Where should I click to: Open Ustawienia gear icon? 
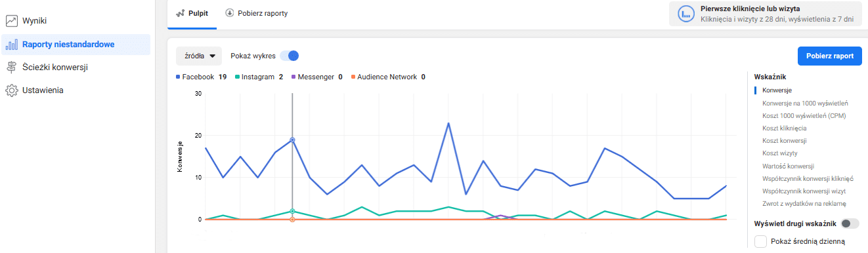point(11,90)
